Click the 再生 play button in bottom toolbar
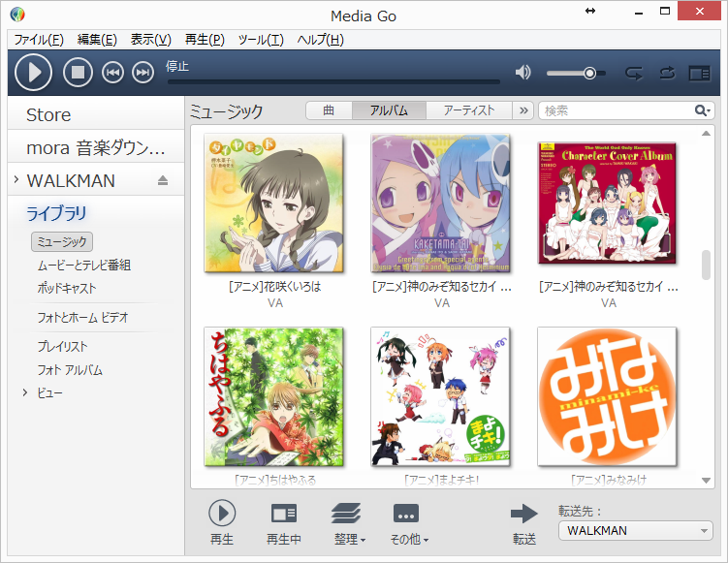 (x=222, y=522)
